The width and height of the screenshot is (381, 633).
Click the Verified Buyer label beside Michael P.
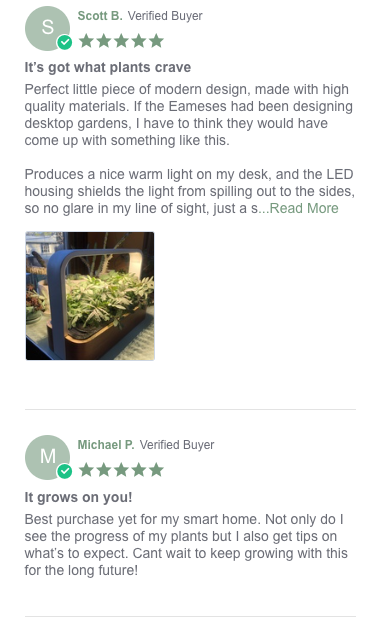pos(177,445)
